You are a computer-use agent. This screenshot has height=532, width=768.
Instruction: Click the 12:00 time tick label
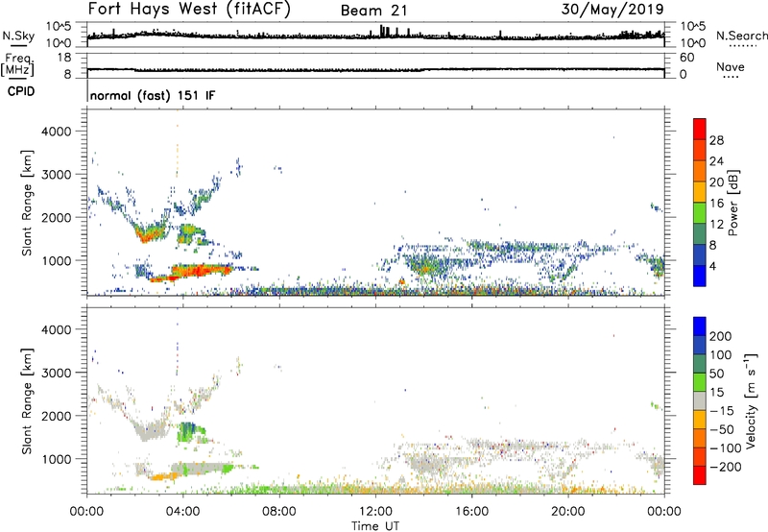(375, 512)
